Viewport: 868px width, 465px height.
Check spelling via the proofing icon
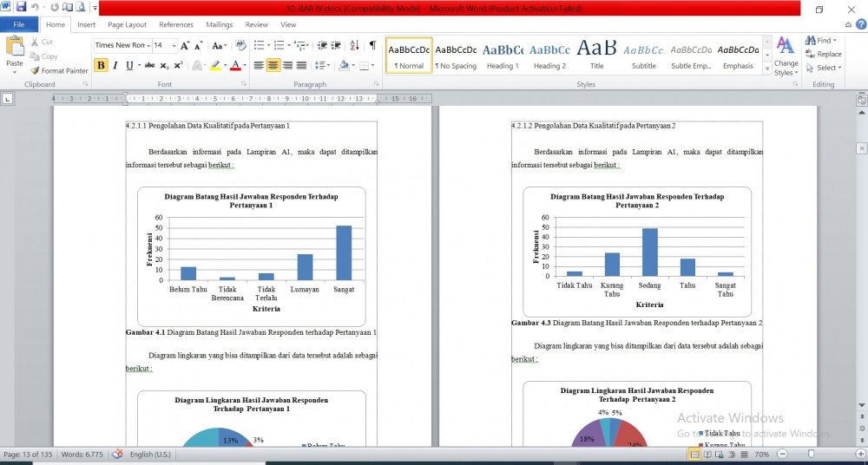(x=117, y=455)
